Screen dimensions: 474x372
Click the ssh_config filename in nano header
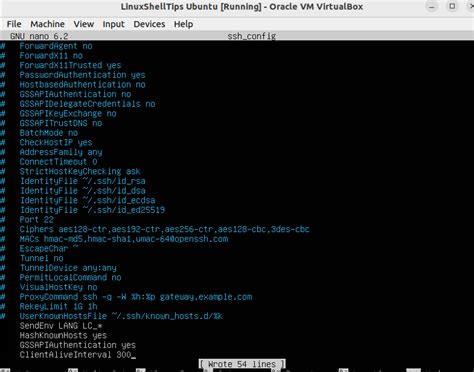[x=252, y=36]
